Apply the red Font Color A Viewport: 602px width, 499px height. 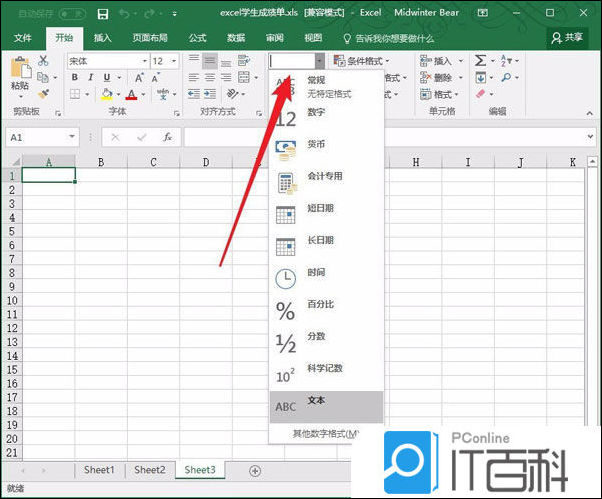point(131,94)
